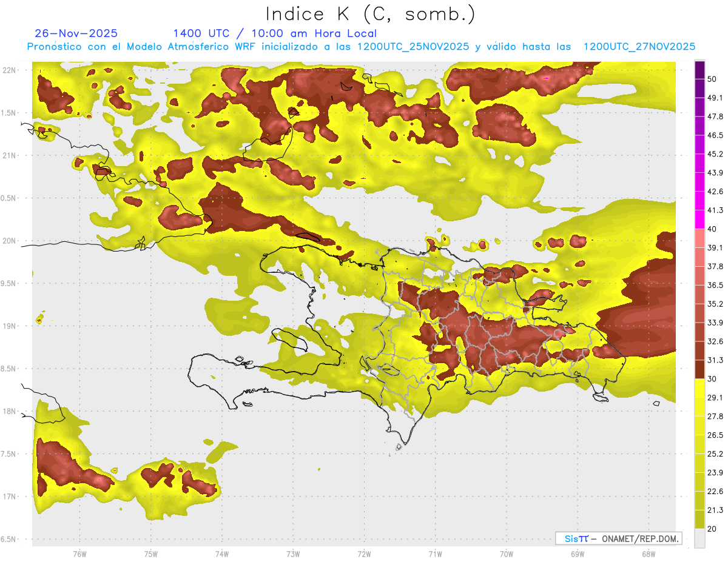
Task: Click color scale value '43.9'
Action: [715, 173]
